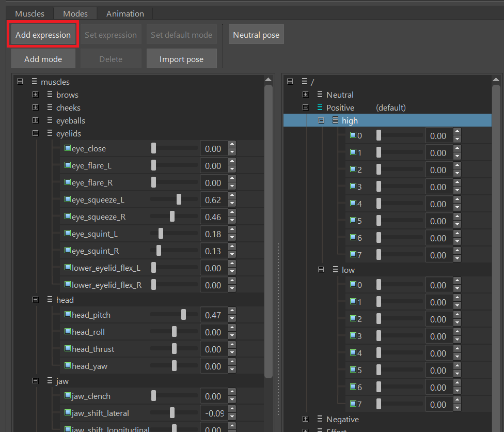This screenshot has height=432, width=504.
Task: Click inside the jaw_shift_lateral value field
Action: [213, 413]
